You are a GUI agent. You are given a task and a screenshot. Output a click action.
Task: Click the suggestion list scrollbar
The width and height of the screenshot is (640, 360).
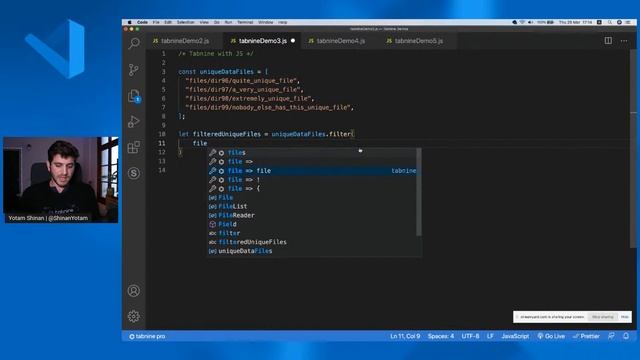tap(419, 192)
